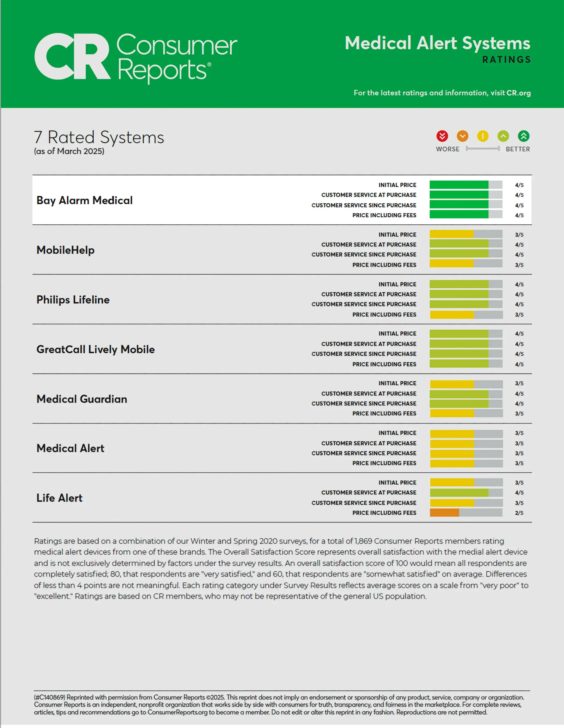564x728 pixels.
Task: Select the Medical Guardian system name
Action: point(82,399)
